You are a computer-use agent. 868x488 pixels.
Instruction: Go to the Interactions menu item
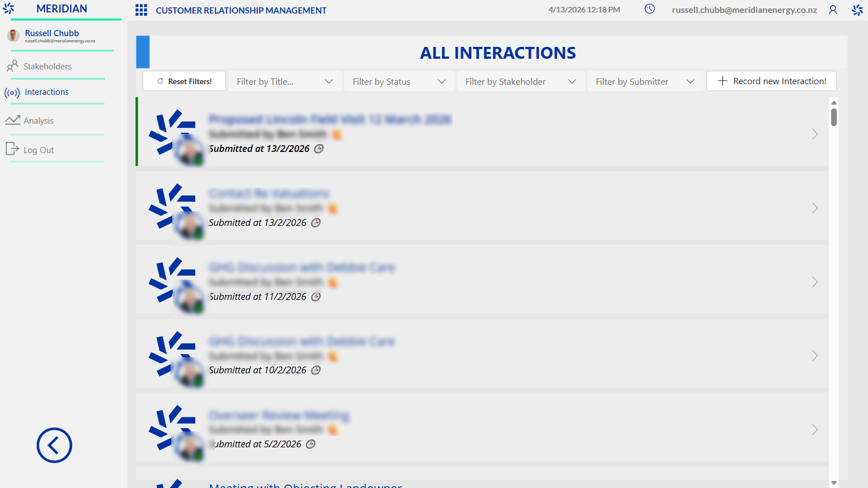[x=47, y=92]
